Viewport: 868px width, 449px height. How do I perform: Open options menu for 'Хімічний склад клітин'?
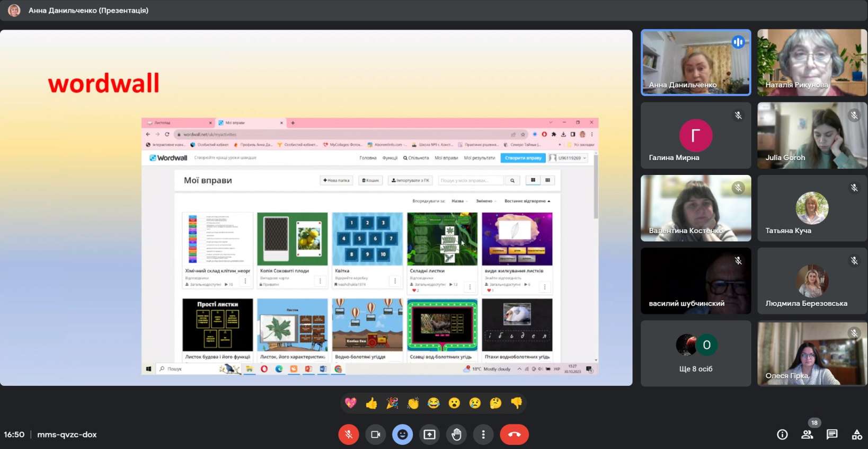245,281
